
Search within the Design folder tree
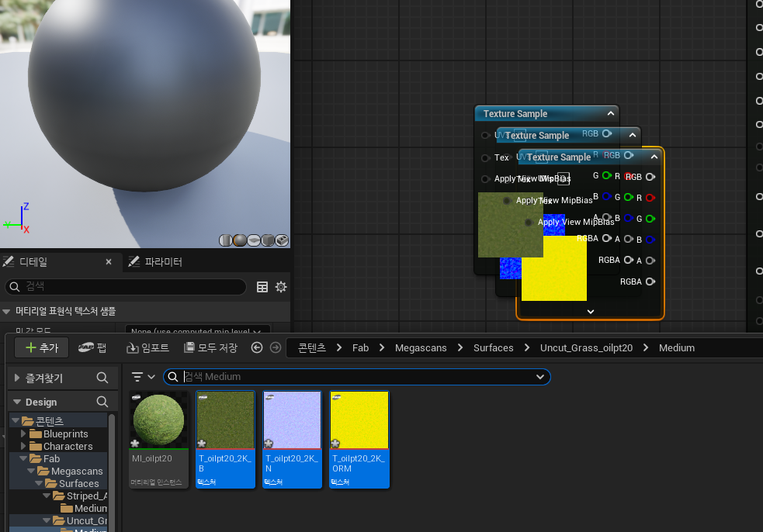(x=102, y=402)
